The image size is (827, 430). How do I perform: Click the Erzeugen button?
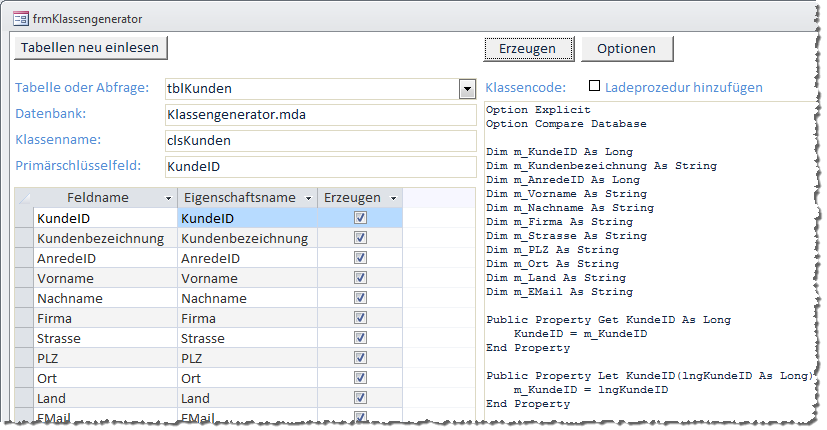tap(528, 48)
